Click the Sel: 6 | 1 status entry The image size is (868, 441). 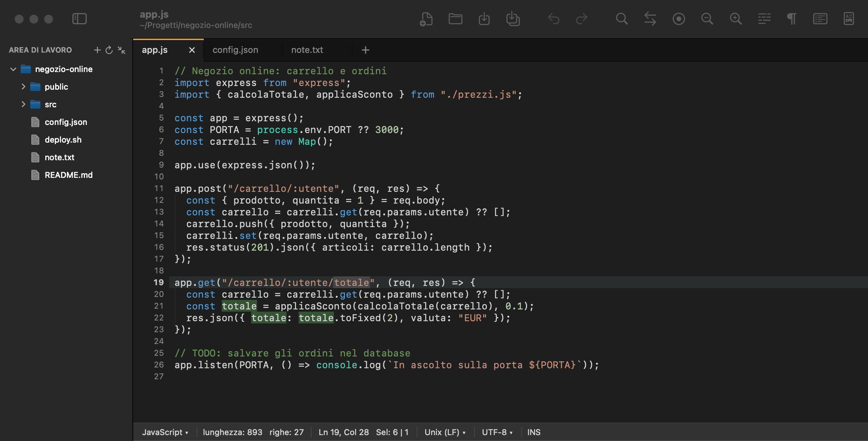point(392,432)
